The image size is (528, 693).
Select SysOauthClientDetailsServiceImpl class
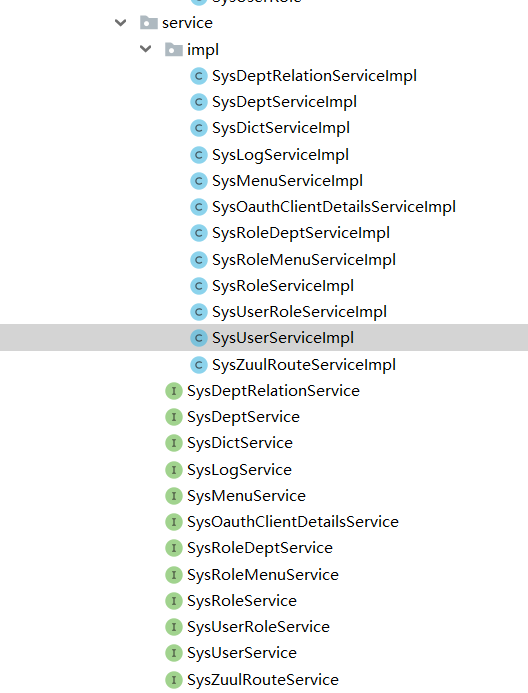click(334, 207)
